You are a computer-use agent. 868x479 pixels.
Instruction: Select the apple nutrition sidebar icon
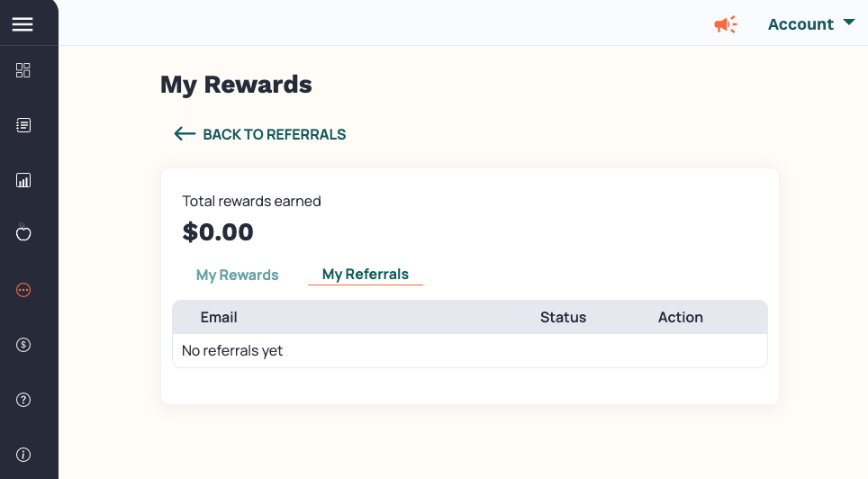tap(23, 233)
